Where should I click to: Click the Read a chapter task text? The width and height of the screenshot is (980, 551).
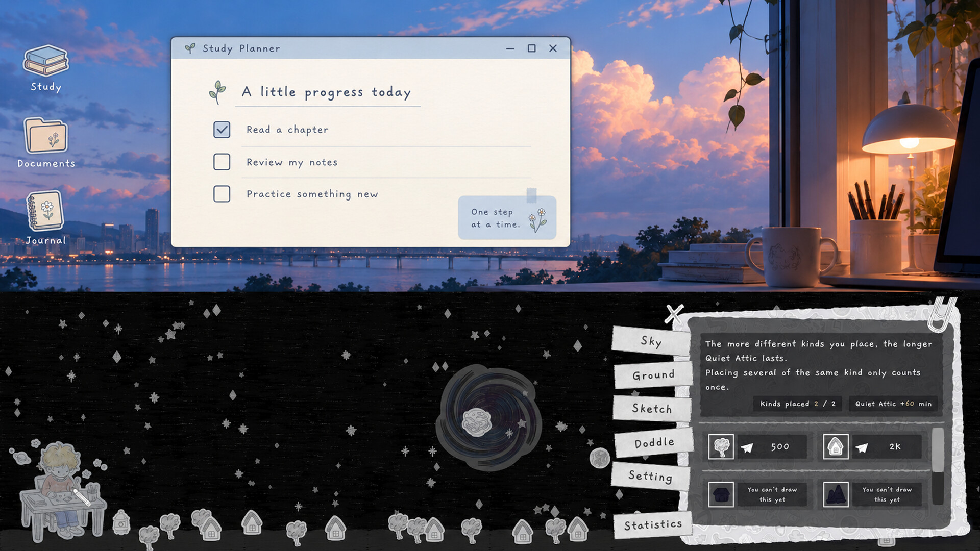[287, 130]
